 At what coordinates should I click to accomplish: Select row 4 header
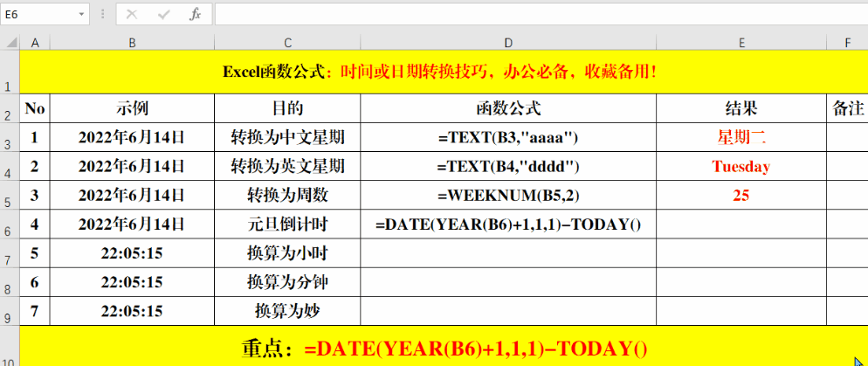10,166
